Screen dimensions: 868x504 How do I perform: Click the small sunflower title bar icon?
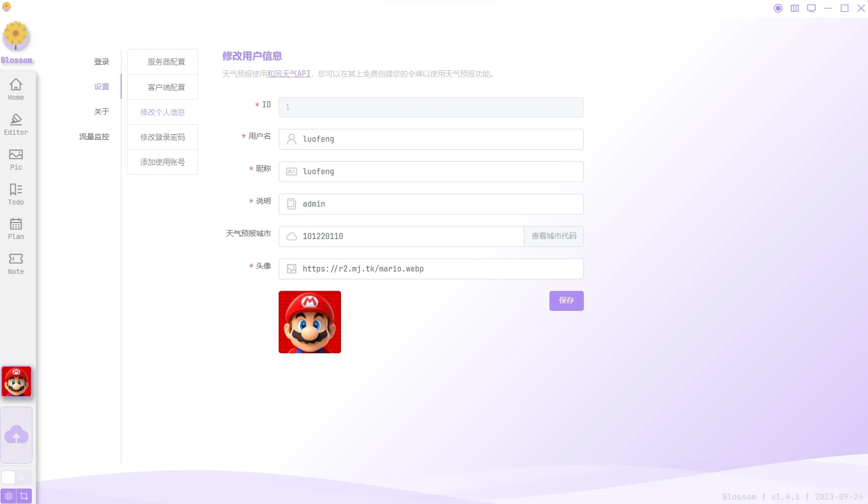point(6,7)
